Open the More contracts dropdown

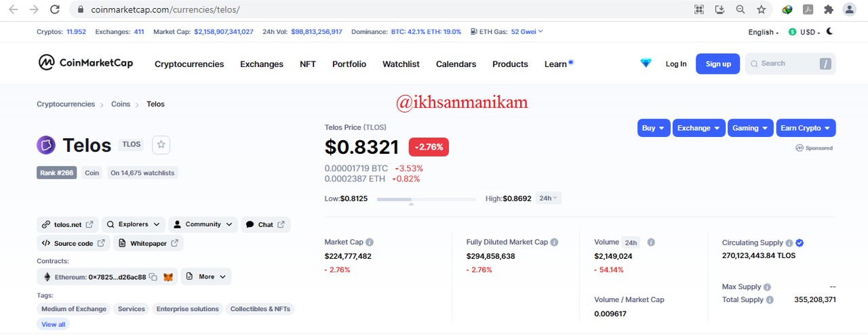[x=205, y=276]
